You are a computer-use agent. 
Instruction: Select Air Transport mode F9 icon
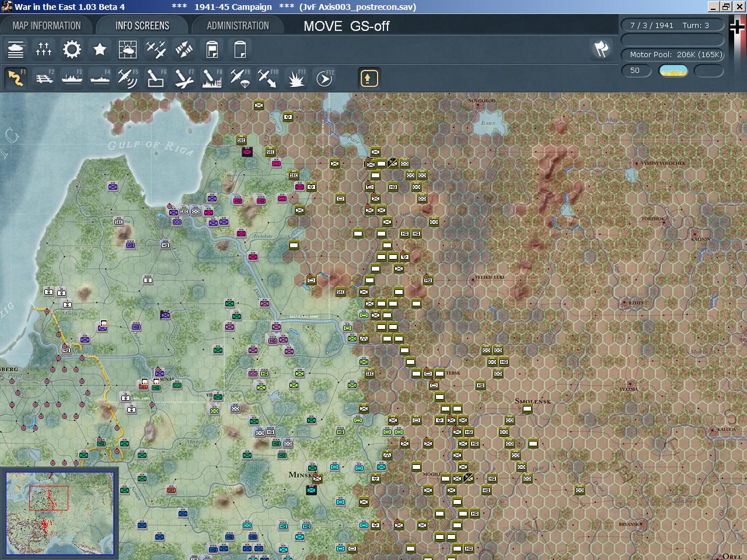point(240,78)
